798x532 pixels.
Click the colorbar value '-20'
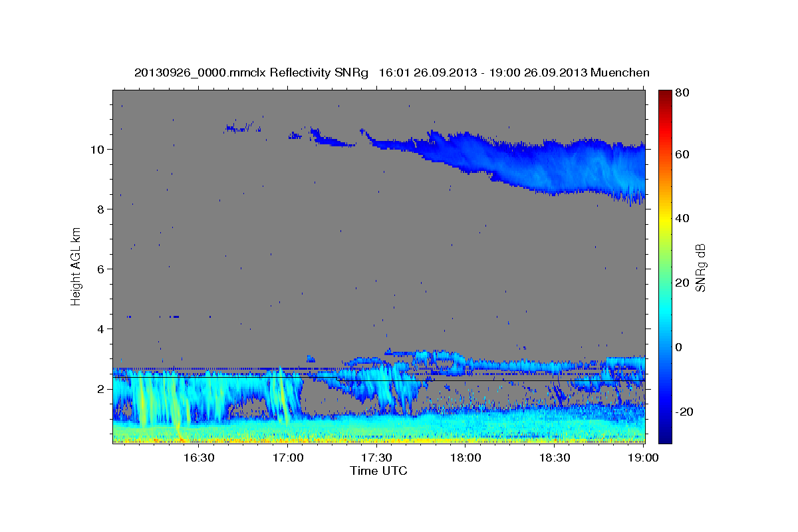685,412
